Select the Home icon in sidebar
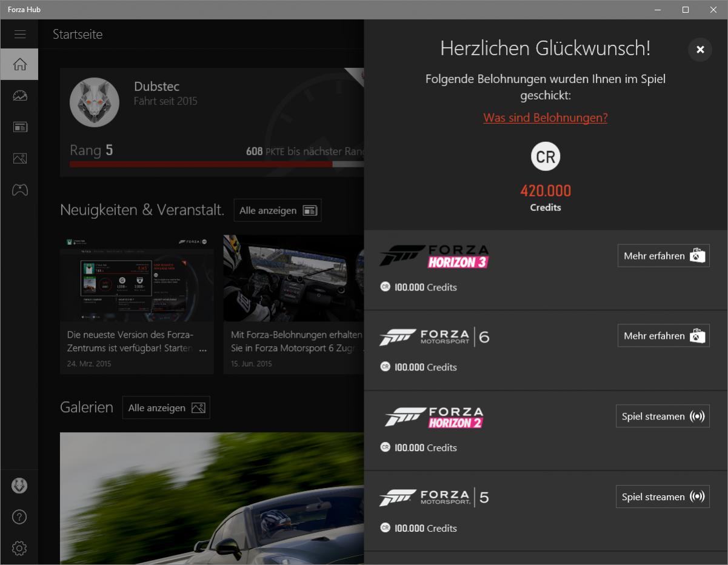 pos(19,64)
